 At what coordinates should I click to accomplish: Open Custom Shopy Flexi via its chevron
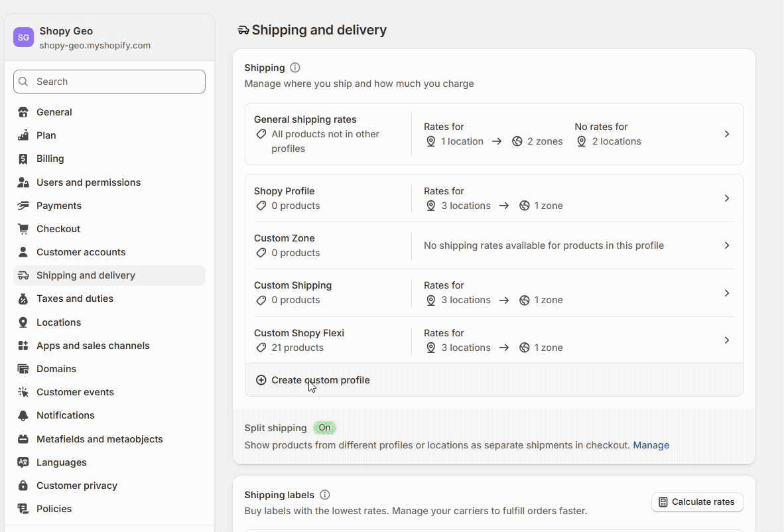[727, 340]
